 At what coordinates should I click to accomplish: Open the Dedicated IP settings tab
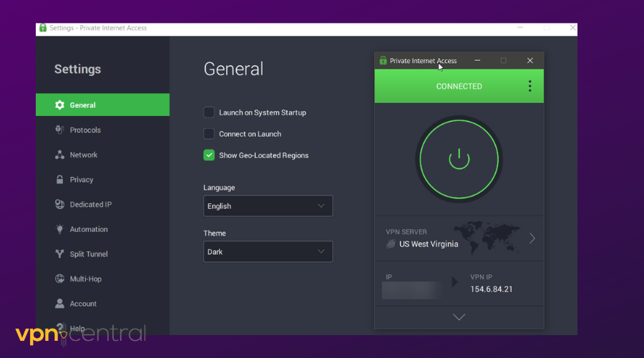click(x=102, y=204)
